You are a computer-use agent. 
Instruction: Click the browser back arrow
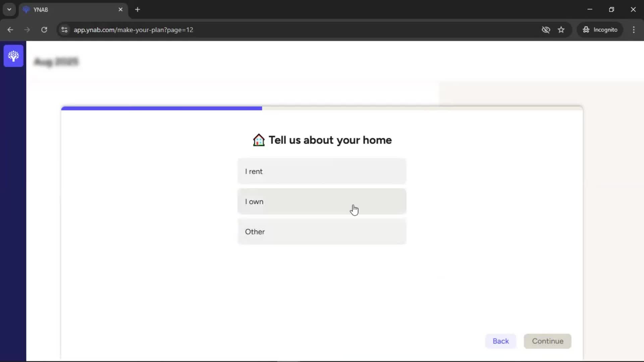tap(10, 30)
